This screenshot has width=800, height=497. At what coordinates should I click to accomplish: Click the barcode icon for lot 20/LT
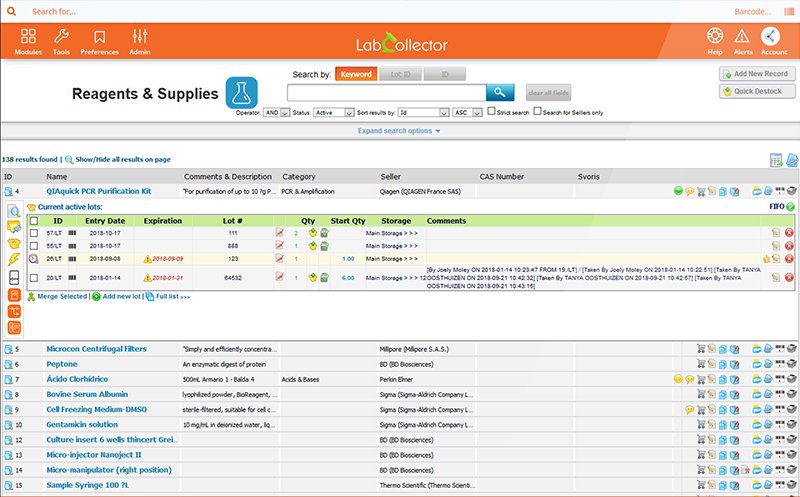pos(72,278)
